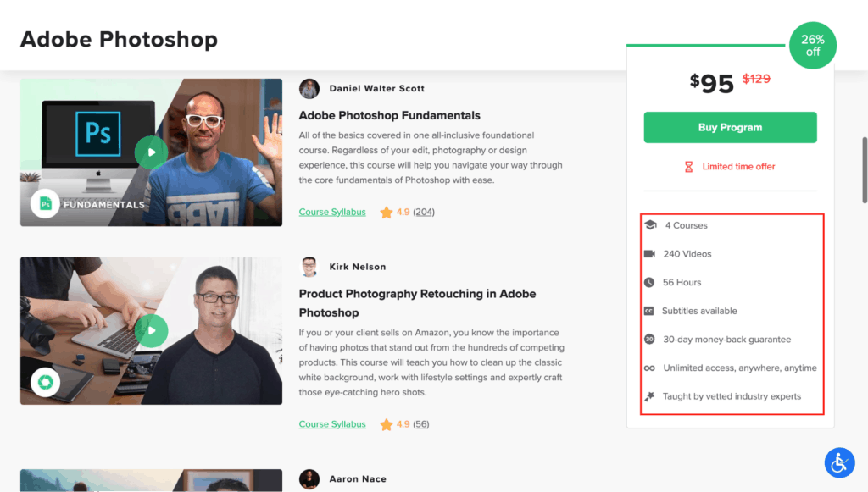Click the graduation cap Courses icon

(651, 225)
